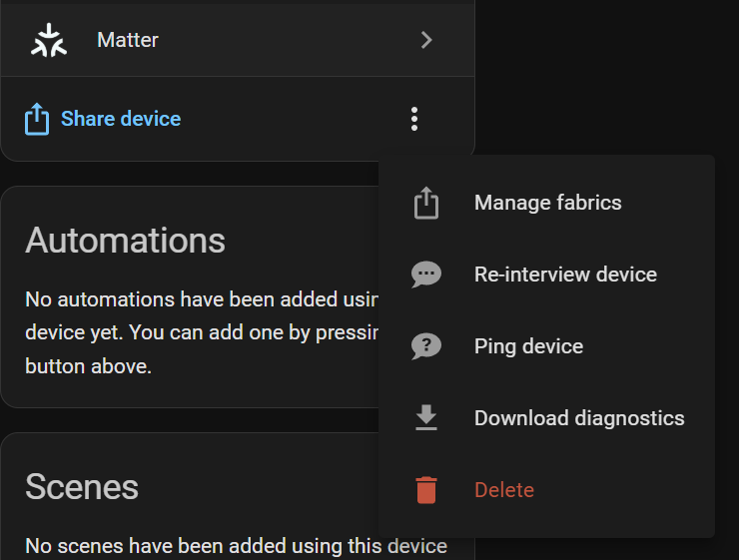Screen dimensions: 739x560
Task: Select Manage fabrics from the menu
Action: (547, 203)
